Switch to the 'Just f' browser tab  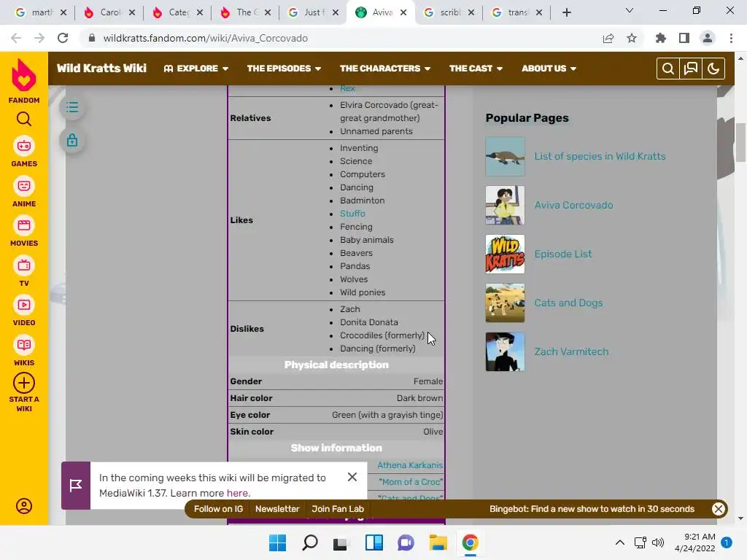click(x=313, y=12)
